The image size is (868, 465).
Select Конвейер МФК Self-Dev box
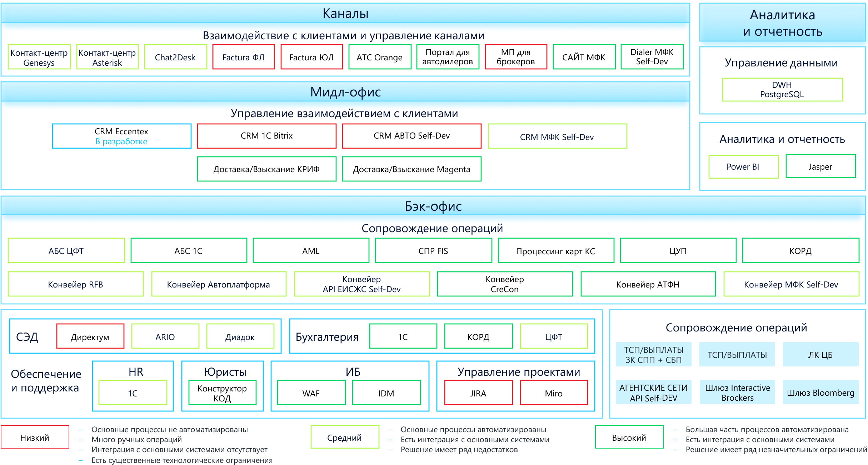pos(791,284)
